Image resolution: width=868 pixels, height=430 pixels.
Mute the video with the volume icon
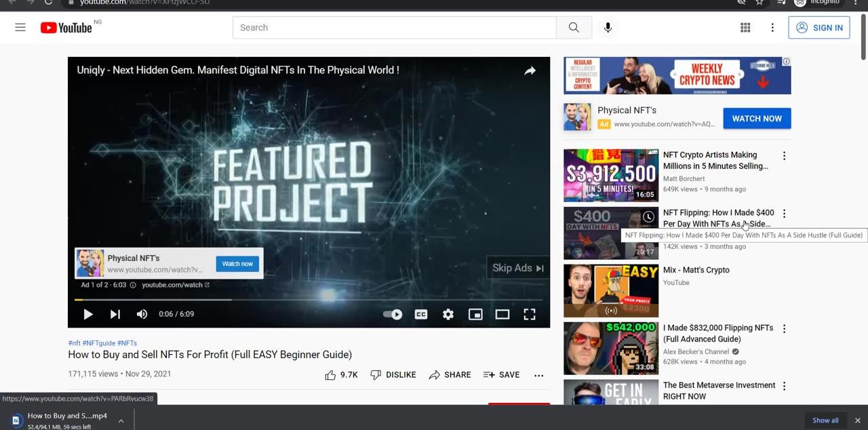coord(141,314)
